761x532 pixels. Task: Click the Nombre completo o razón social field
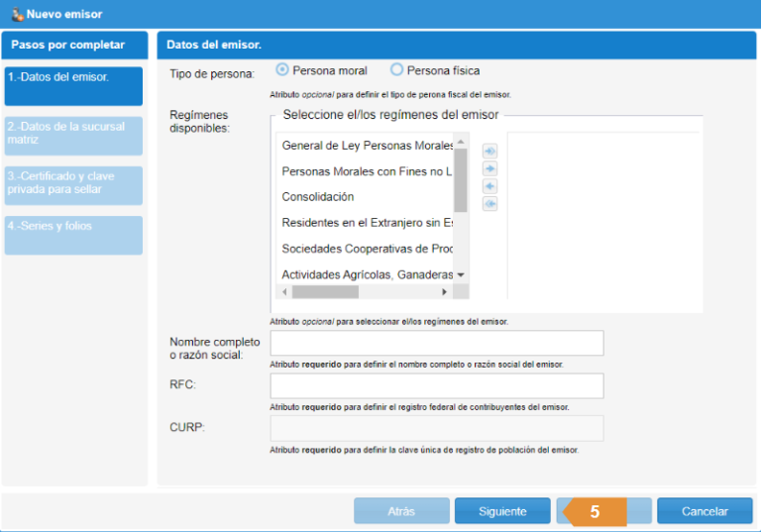pos(437,343)
